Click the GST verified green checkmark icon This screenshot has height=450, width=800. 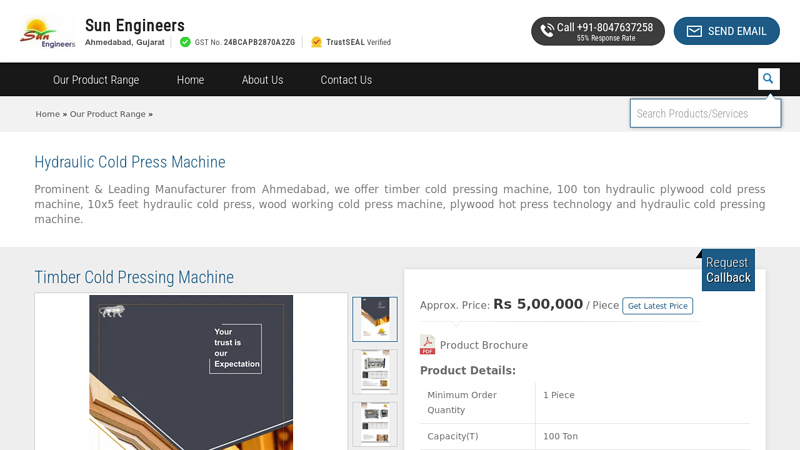185,42
